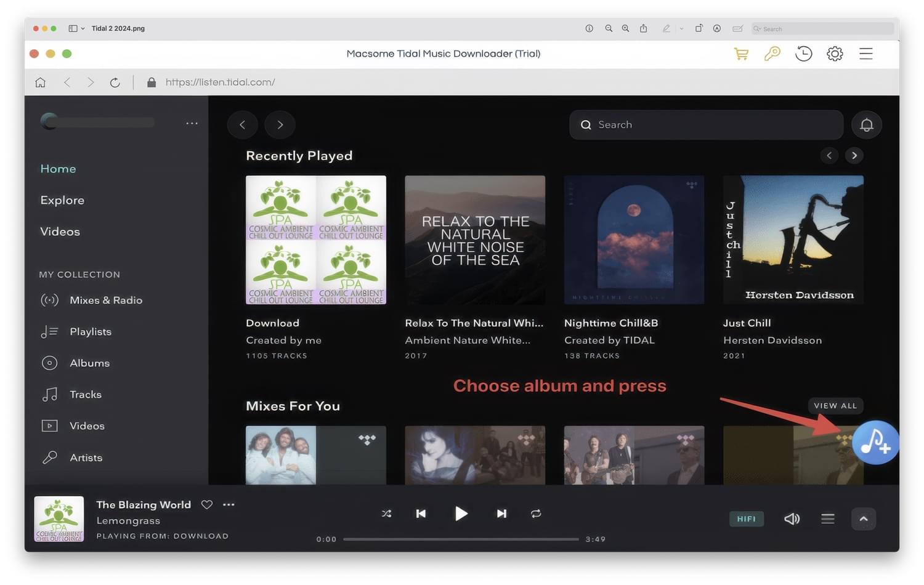Show previous Recently Played items
This screenshot has width=924, height=585.
point(829,155)
